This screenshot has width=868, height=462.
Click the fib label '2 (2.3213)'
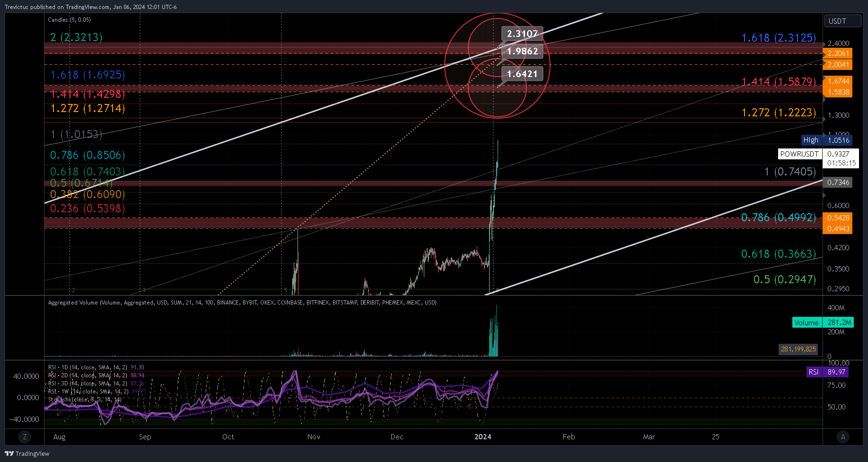(76, 37)
